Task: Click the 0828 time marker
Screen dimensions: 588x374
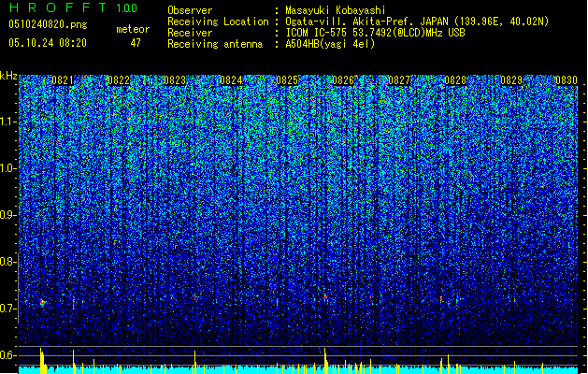Action: pyautogui.click(x=455, y=80)
